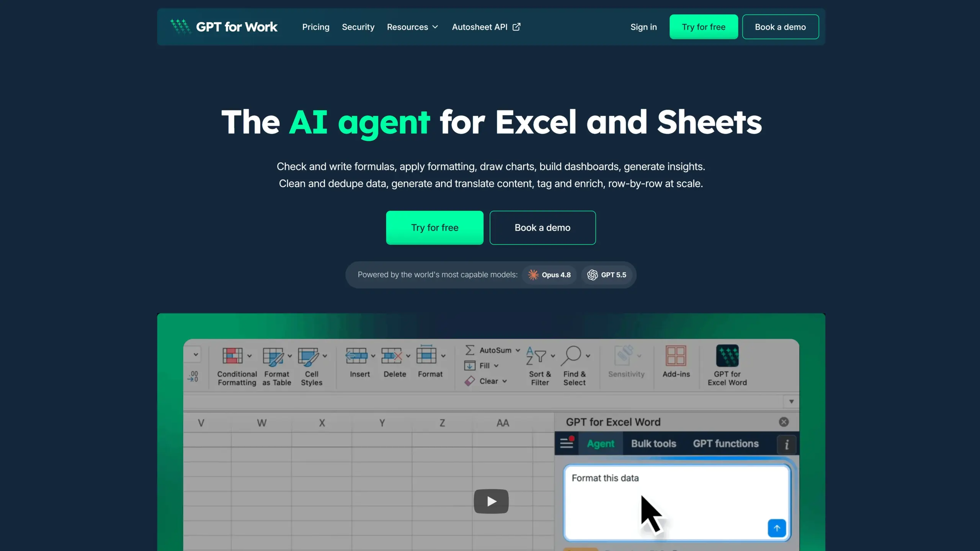The height and width of the screenshot is (551, 980).
Task: Expand the AutoSum dropdown arrow
Action: point(518,350)
